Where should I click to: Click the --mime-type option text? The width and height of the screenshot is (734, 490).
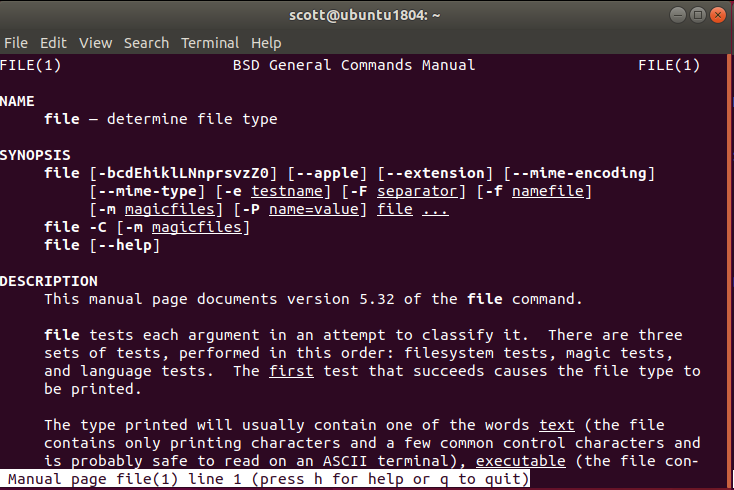147,191
